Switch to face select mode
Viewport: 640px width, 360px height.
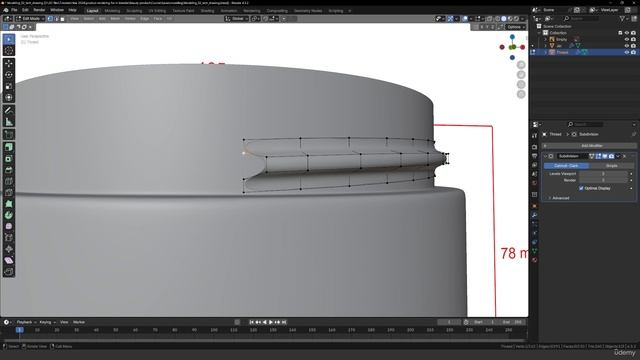click(62, 19)
